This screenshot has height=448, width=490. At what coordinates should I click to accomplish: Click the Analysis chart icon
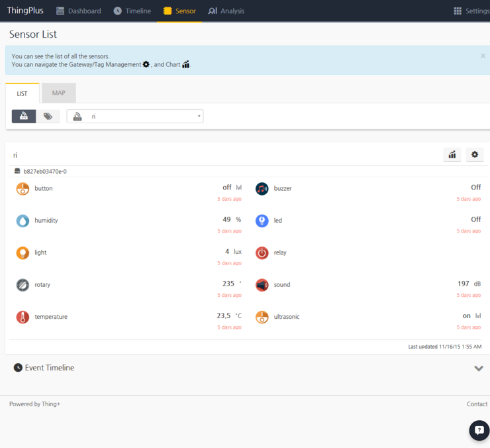pyautogui.click(x=213, y=11)
